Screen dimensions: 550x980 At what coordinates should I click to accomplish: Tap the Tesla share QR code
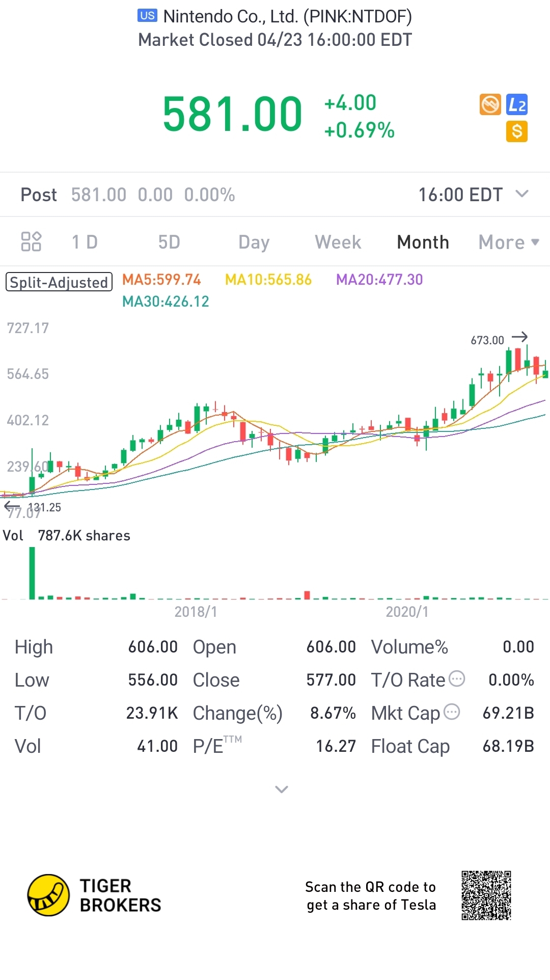[486, 895]
